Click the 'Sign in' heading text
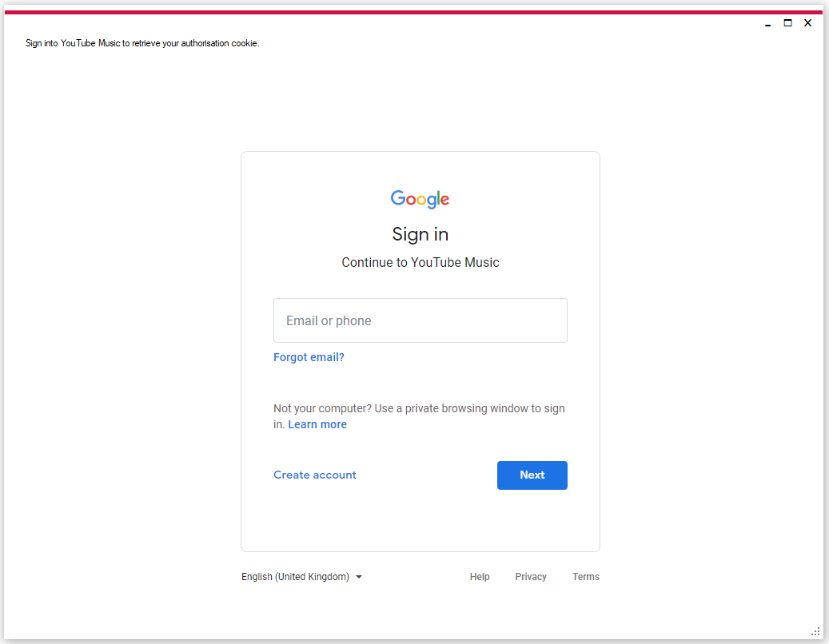The width and height of the screenshot is (829, 644). 420,234
